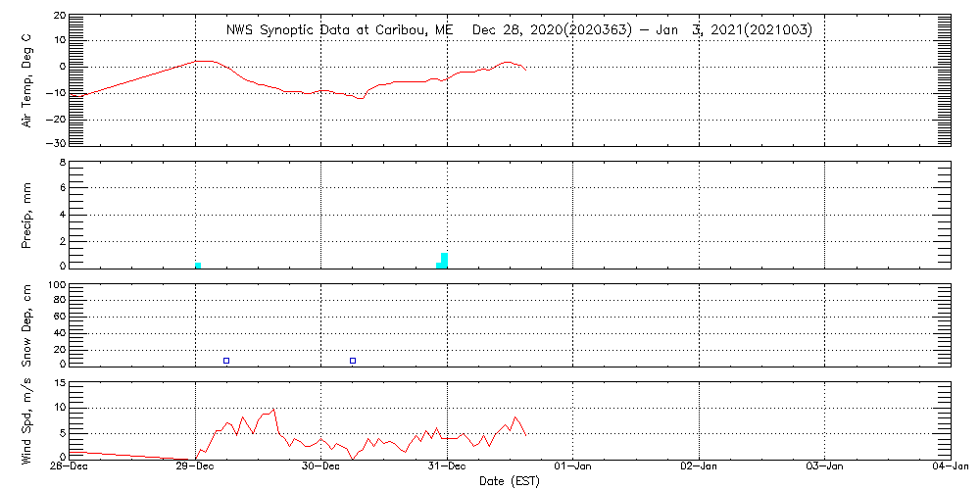Click the '29-Dec' date tick label

click(x=196, y=467)
